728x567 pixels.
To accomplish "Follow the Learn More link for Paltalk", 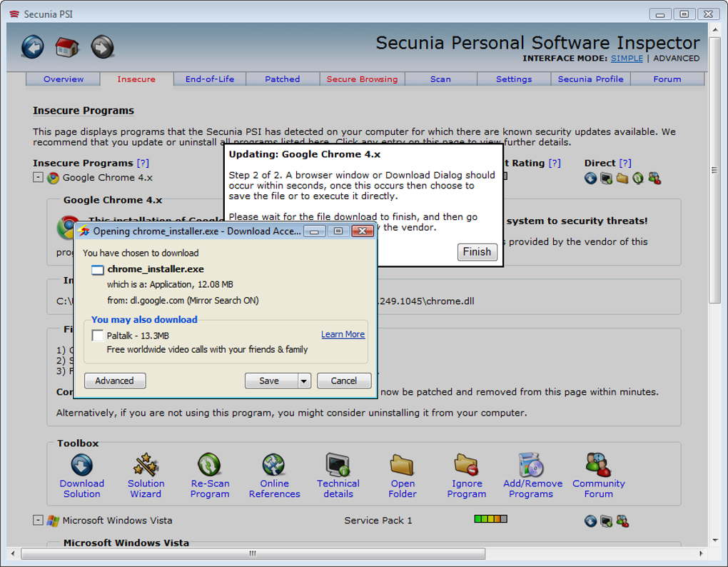I will point(343,334).
